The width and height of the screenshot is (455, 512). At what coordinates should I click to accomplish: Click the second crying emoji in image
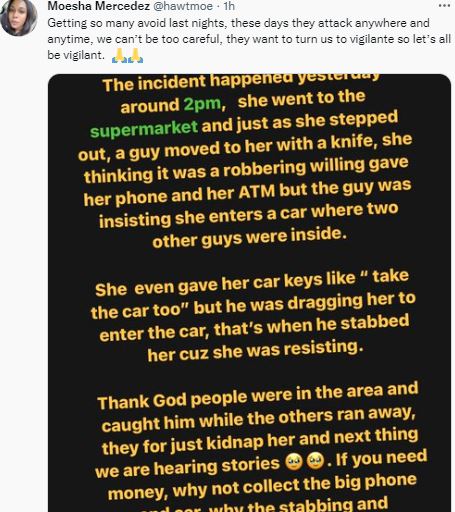click(x=315, y=461)
